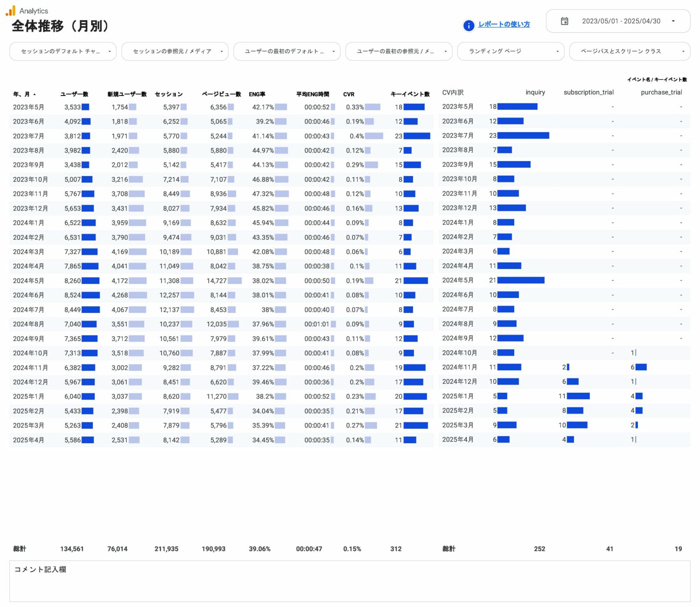The height and width of the screenshot is (607, 700).
Task: Expand the セッションのデフォルト チャネル filter
Action: (63, 51)
